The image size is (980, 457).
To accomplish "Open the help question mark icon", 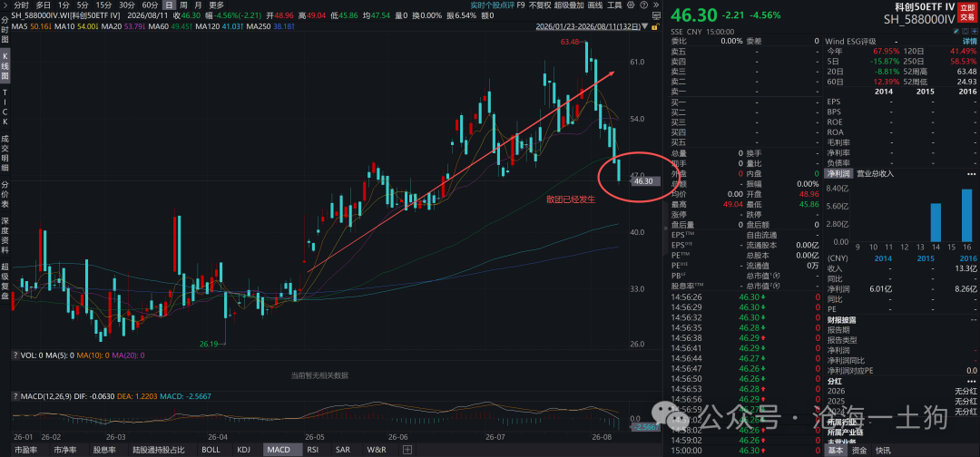I will (x=643, y=5).
